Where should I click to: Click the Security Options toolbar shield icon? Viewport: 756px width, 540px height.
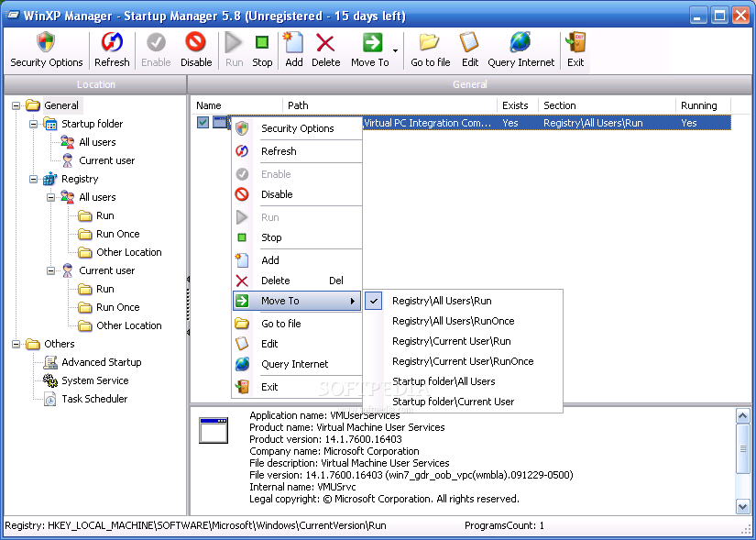(x=46, y=42)
